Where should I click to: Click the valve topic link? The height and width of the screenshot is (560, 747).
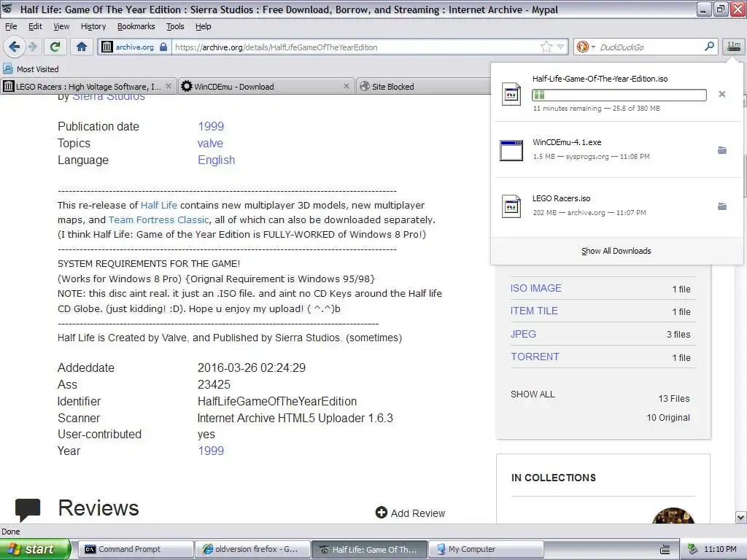tap(210, 143)
